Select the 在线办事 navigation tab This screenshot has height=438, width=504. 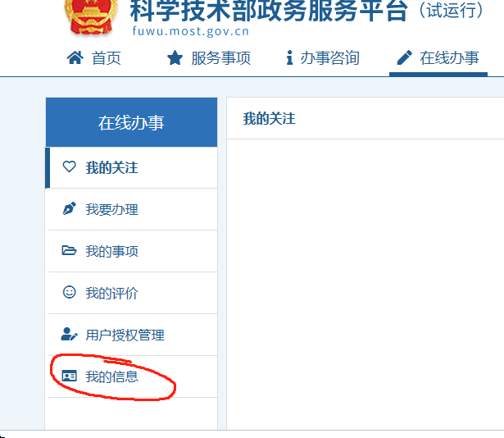[438, 58]
